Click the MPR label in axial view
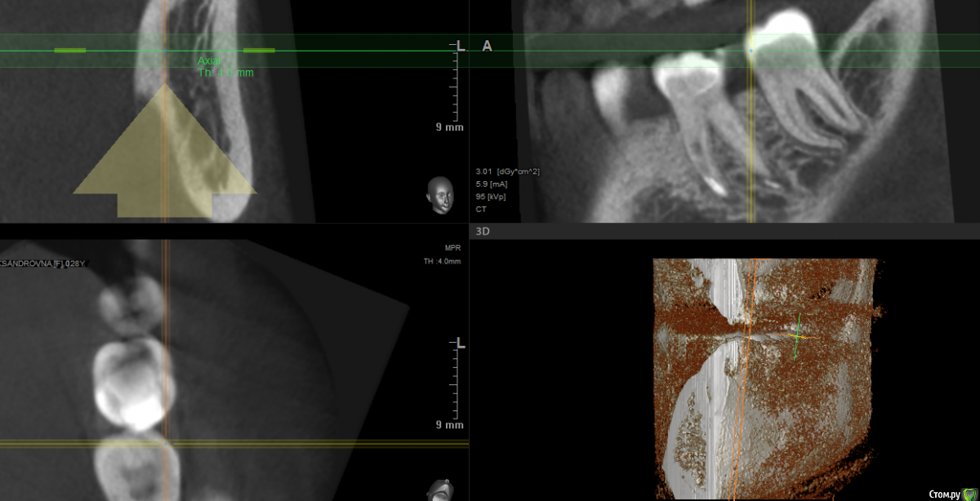Viewport: 980px width, 501px height. 453,249
